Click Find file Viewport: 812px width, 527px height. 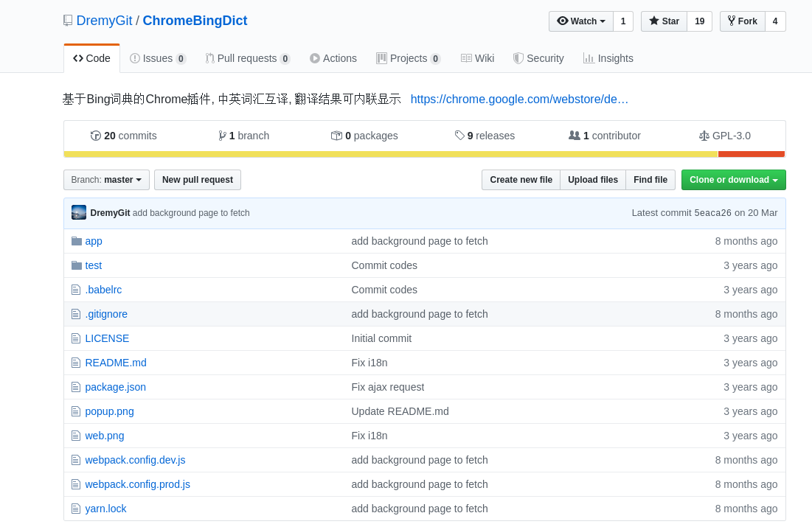pos(650,180)
